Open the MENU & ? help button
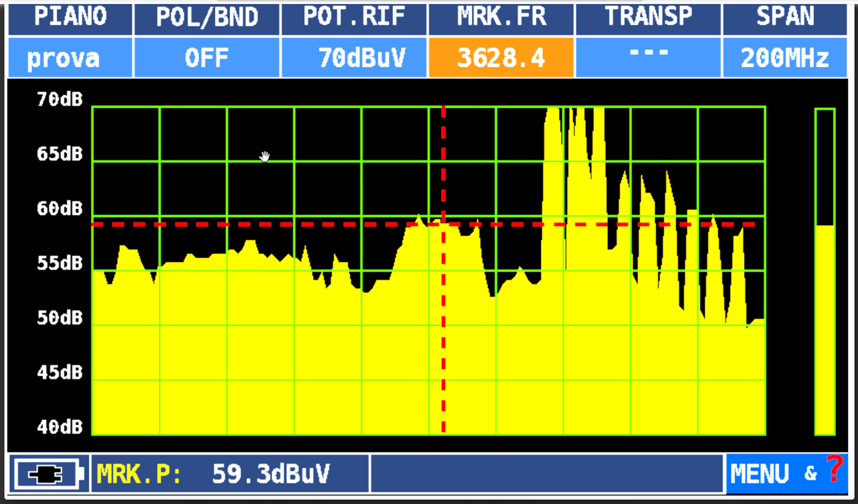 787,474
